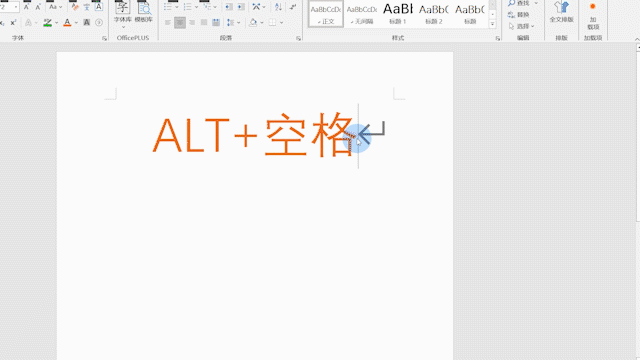
Task: Apply text effects outlined A
Action: [x=29, y=22]
